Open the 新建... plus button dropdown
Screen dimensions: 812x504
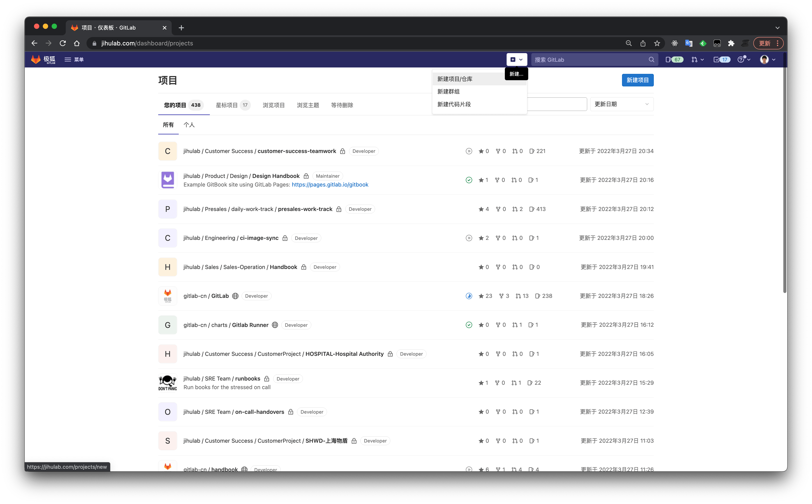point(516,59)
